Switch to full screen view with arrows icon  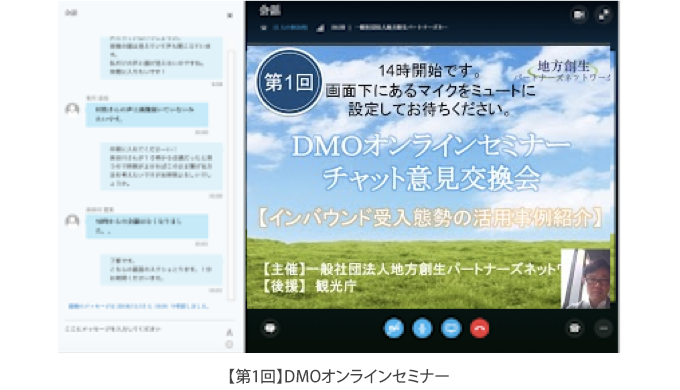click(x=603, y=15)
